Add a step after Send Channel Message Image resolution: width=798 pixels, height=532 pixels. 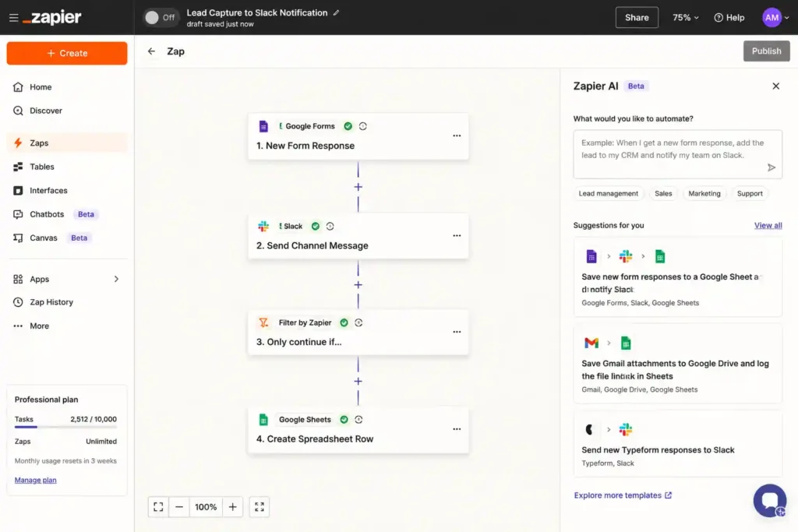[x=358, y=285]
